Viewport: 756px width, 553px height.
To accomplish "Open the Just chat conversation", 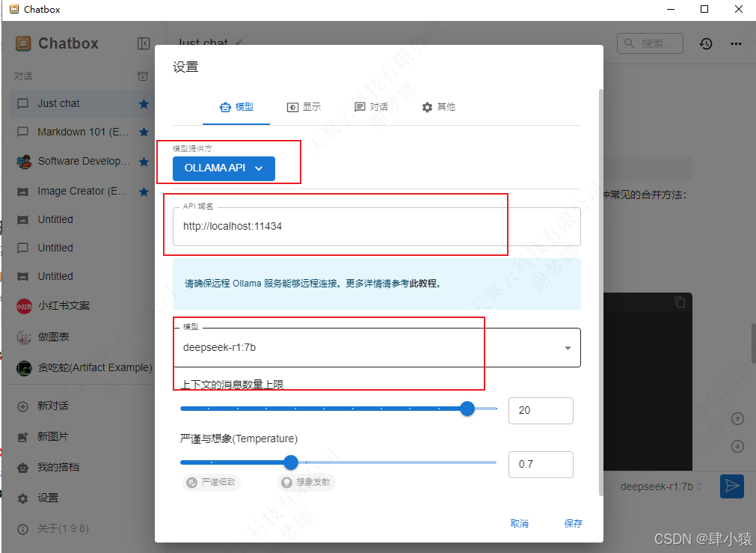I will tap(82, 104).
